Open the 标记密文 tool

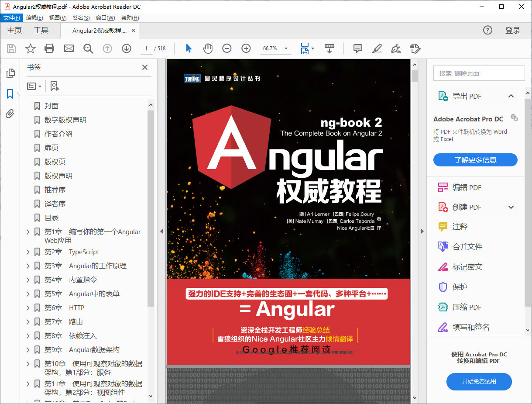467,267
